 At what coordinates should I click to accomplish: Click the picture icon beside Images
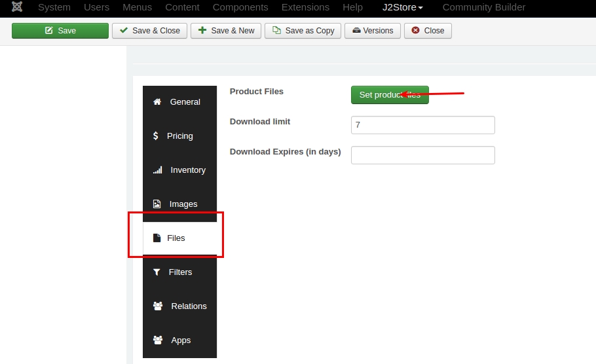tap(157, 204)
